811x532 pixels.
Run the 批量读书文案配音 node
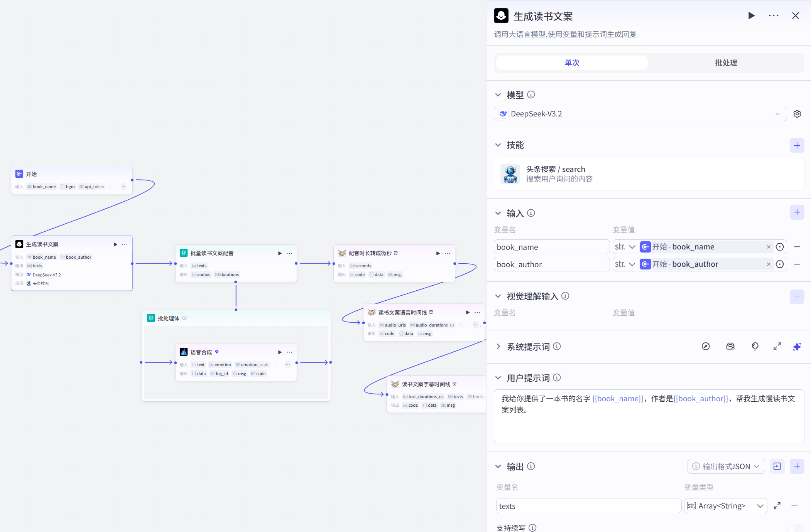tap(280, 253)
